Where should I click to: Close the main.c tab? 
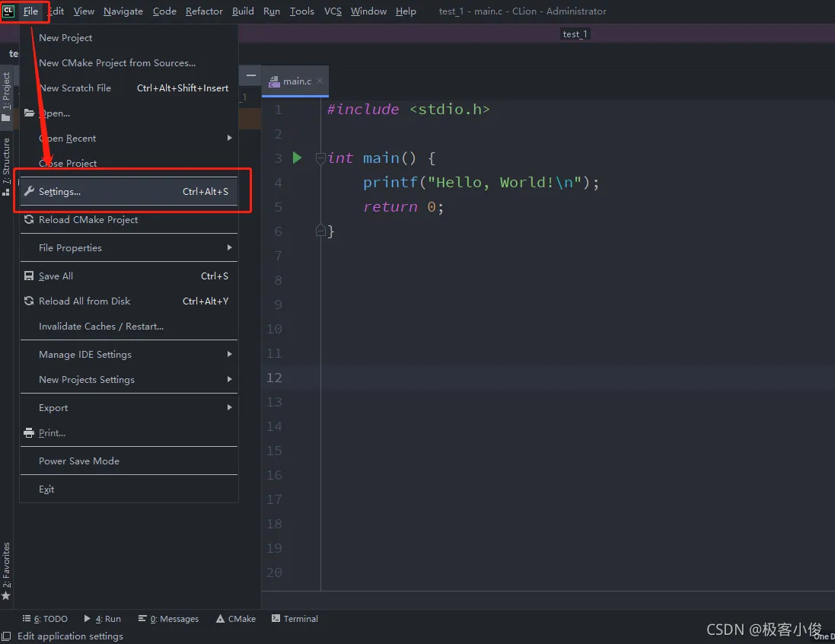pyautogui.click(x=320, y=81)
